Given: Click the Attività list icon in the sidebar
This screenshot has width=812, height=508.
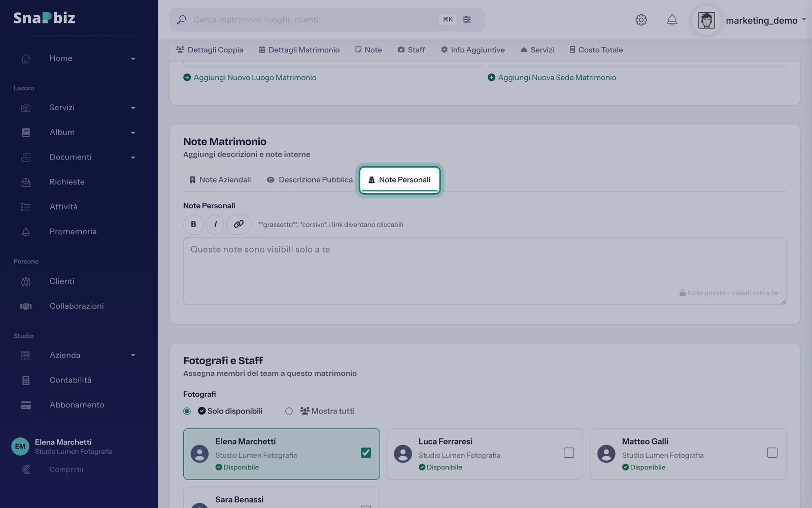Looking at the screenshot, I should pos(26,207).
